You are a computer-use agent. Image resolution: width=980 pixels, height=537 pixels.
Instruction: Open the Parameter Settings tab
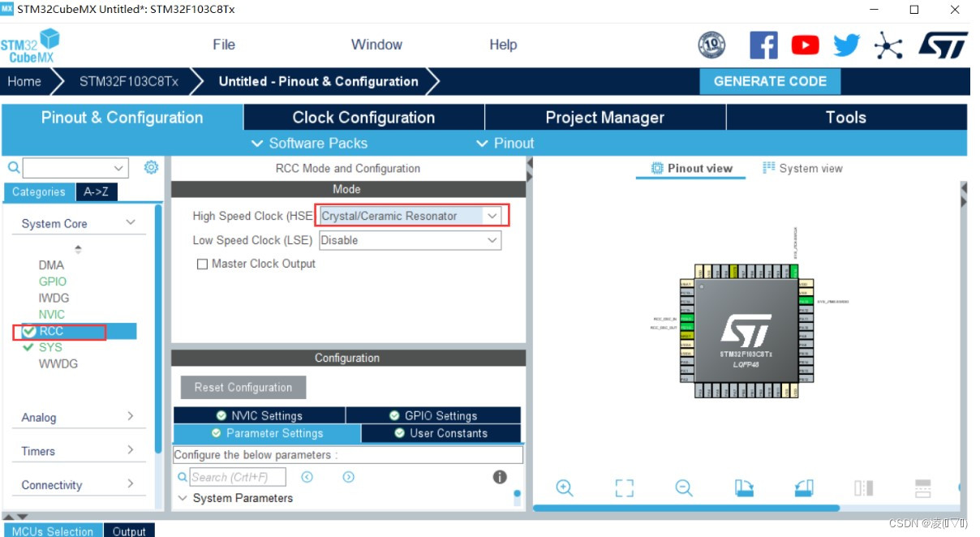(267, 433)
